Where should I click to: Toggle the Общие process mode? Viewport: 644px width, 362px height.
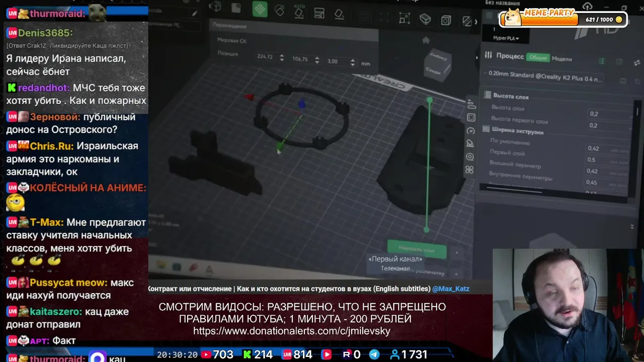click(x=538, y=57)
